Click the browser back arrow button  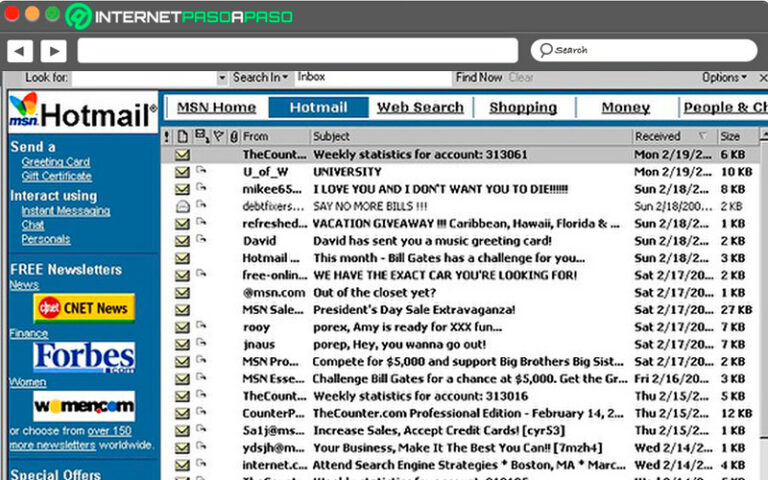[x=20, y=51]
